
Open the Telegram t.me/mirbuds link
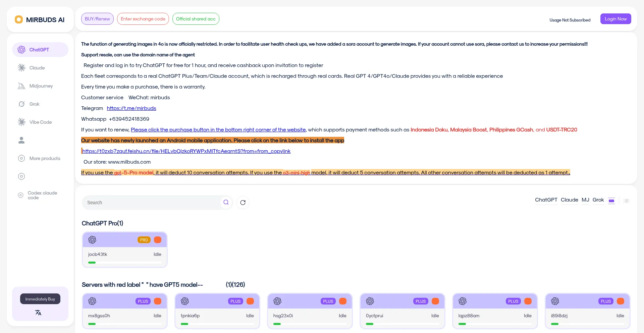click(x=131, y=108)
